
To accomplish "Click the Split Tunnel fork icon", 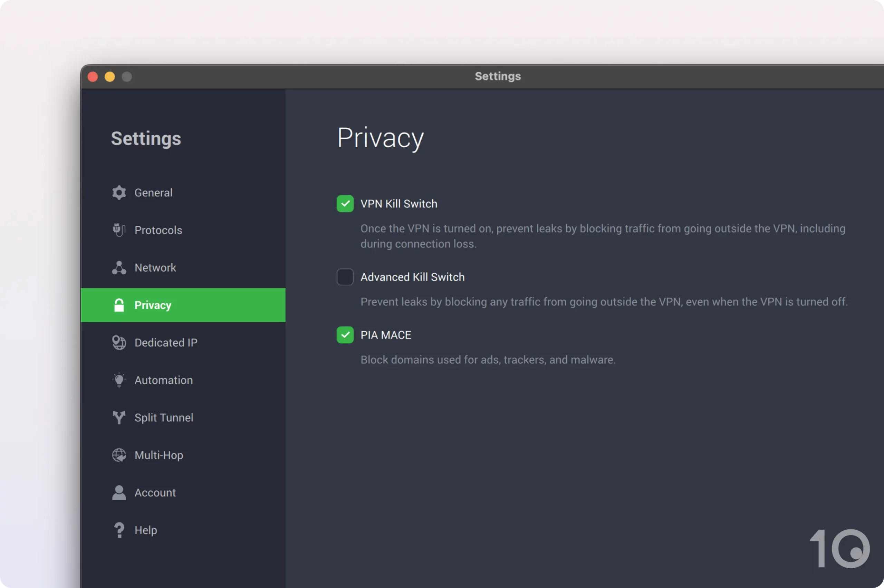I will [x=119, y=418].
